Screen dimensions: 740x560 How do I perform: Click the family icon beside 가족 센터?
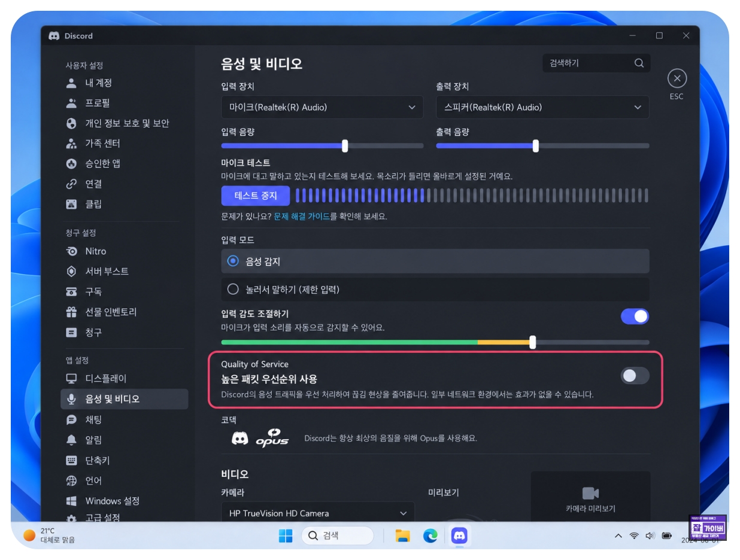point(72,144)
